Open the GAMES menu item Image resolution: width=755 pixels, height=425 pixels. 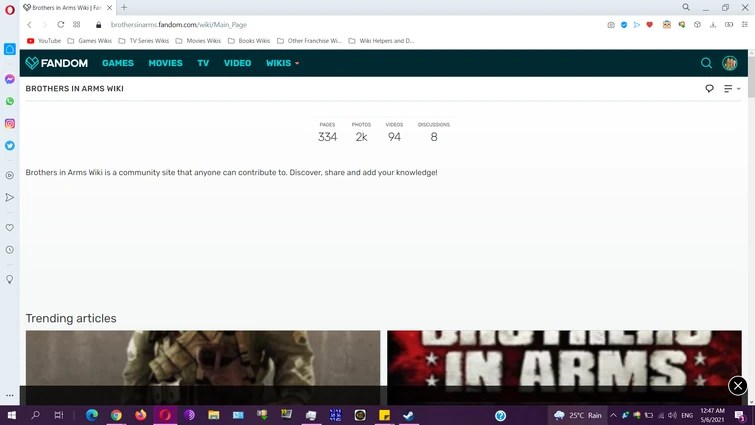pos(118,63)
